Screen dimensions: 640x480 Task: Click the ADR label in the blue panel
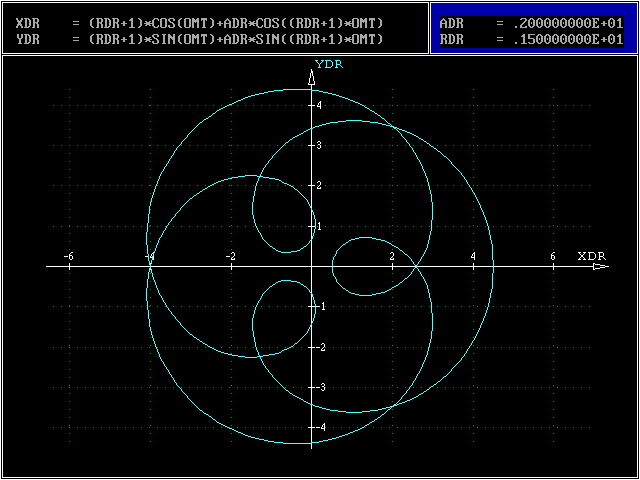tap(450, 22)
